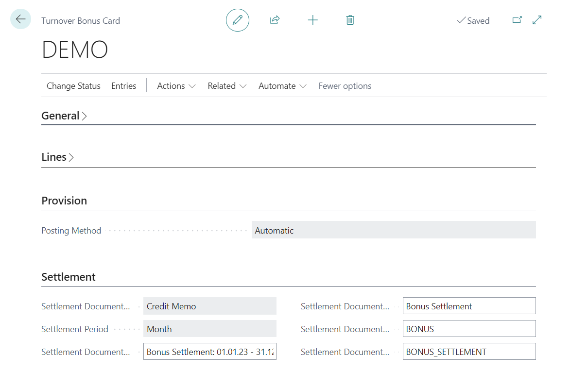Click the Saved status indicator
Viewport: 588px width, 388px height.
coord(473,20)
